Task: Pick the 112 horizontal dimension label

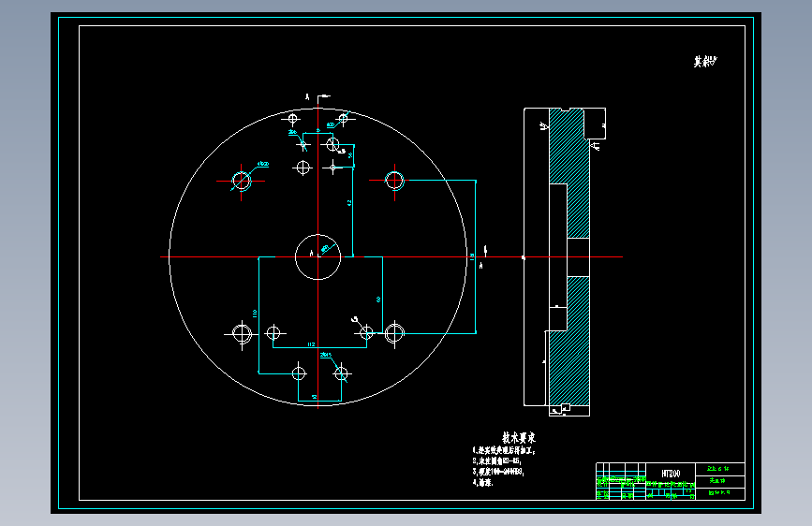Action: click(x=311, y=344)
